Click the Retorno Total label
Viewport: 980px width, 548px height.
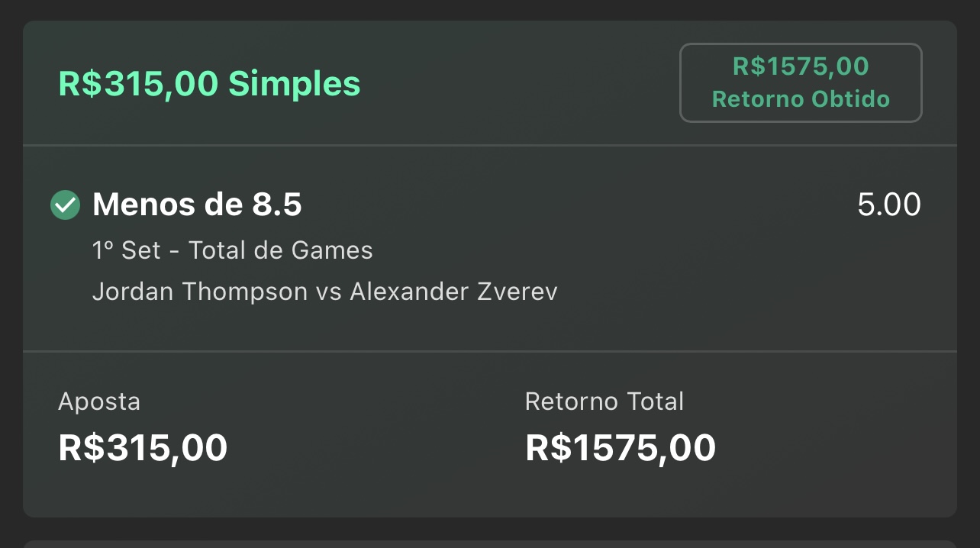pyautogui.click(x=604, y=401)
